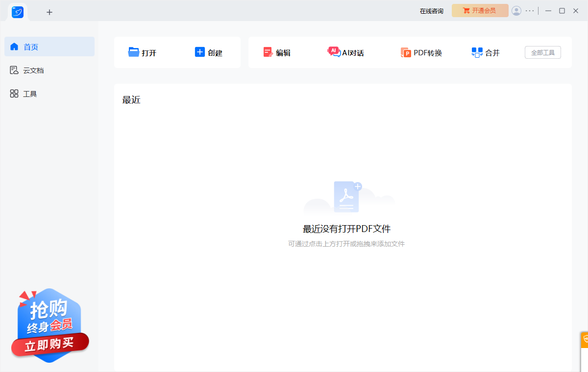
Task: Select the 编辑 edit tool
Action: click(x=277, y=52)
